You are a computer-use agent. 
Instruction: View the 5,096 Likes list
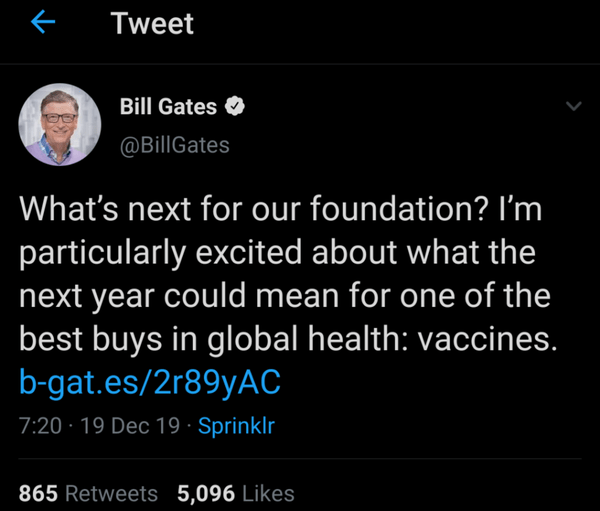pyautogui.click(x=235, y=493)
